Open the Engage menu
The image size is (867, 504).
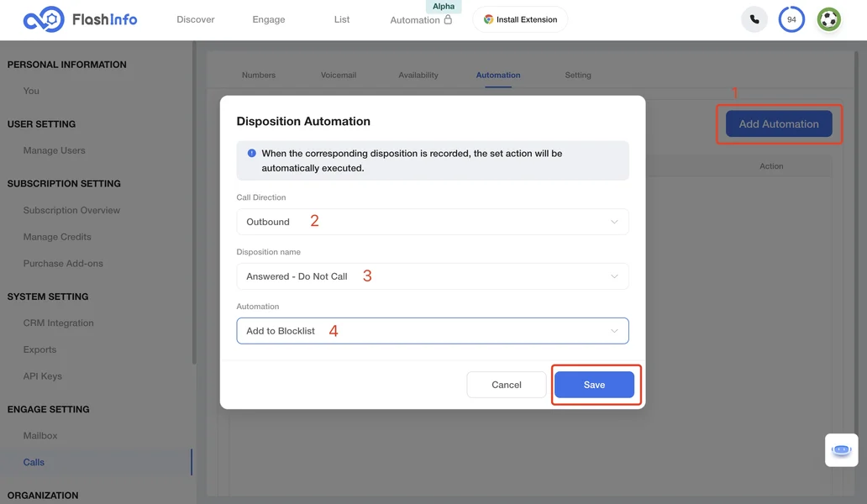[x=269, y=19]
